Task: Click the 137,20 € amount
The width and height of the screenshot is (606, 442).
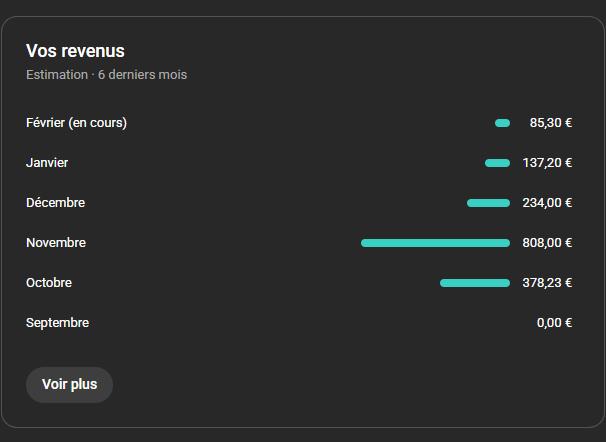Action: point(547,163)
